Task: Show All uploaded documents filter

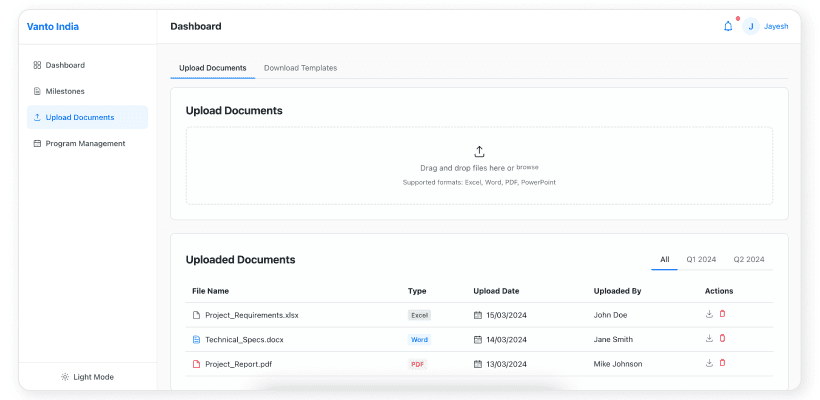Action: pos(664,259)
